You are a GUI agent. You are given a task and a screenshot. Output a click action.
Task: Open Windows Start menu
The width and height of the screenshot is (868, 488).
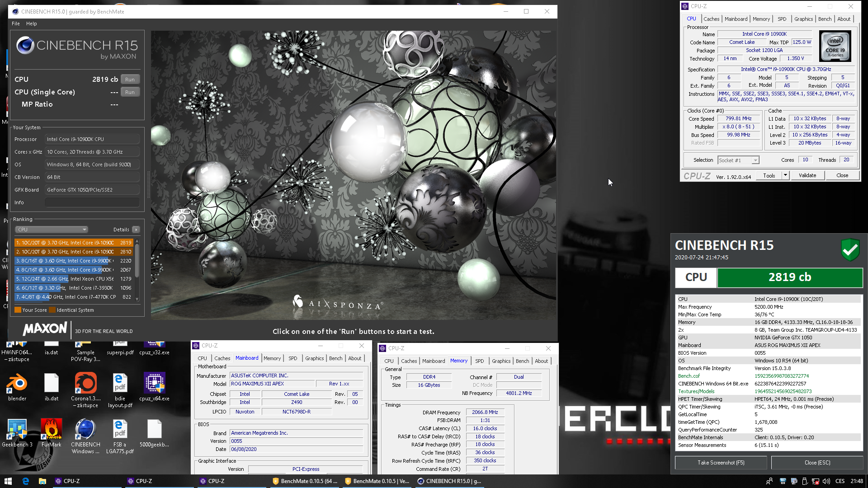(8, 481)
